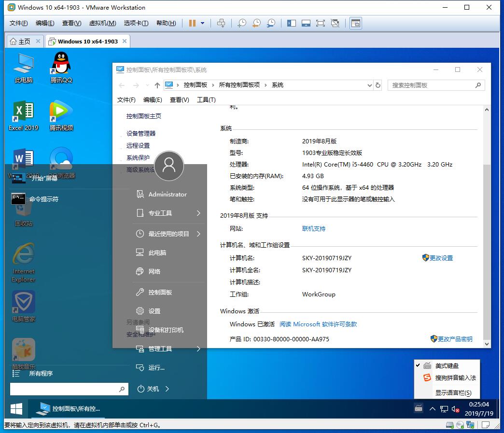The height and width of the screenshot is (433, 504).
Task: Click the VMware pause virtual machine button
Action: click(x=192, y=23)
